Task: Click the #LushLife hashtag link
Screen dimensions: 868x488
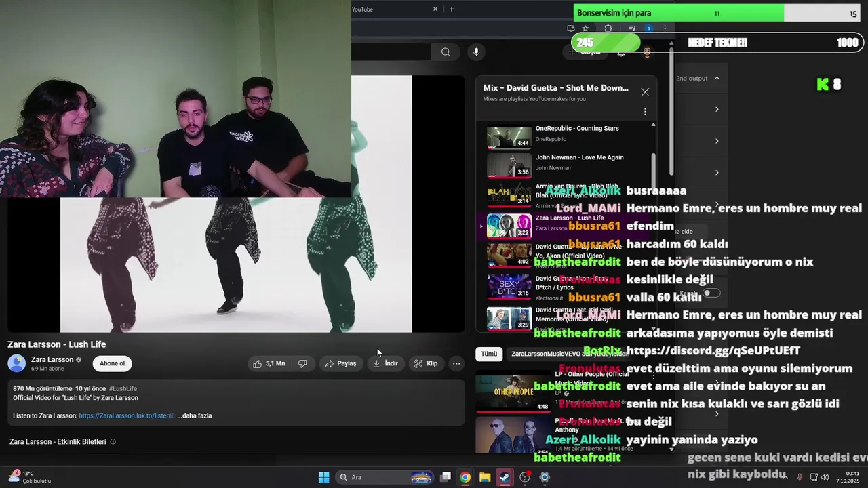Action: (x=123, y=388)
